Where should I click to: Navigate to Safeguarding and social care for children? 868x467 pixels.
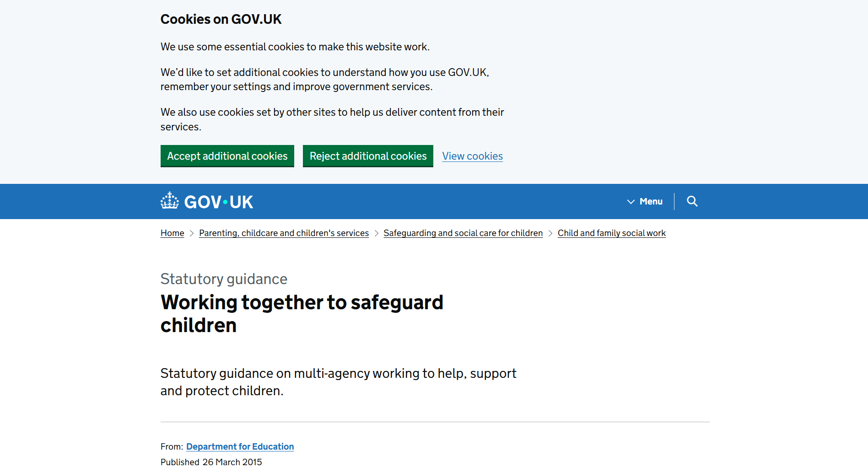coord(463,233)
